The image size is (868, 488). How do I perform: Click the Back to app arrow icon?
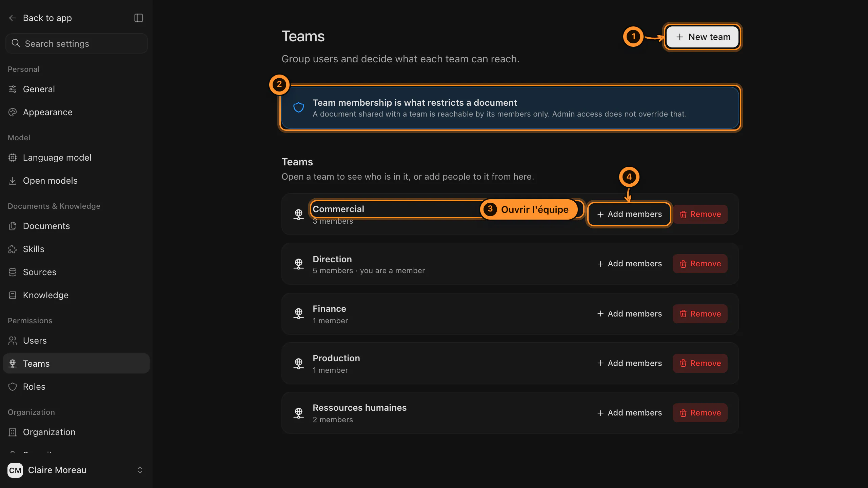(x=13, y=18)
